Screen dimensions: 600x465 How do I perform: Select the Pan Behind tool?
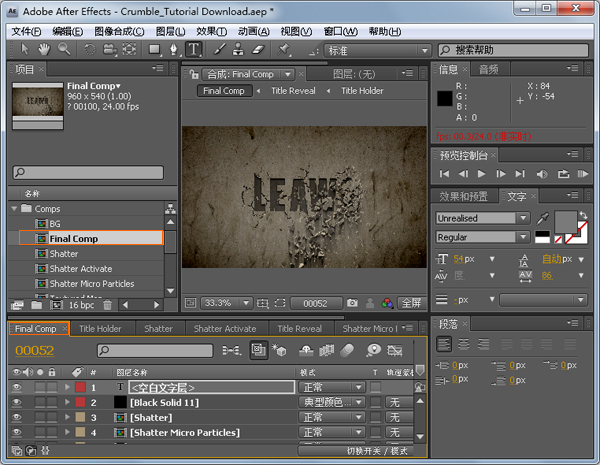129,49
